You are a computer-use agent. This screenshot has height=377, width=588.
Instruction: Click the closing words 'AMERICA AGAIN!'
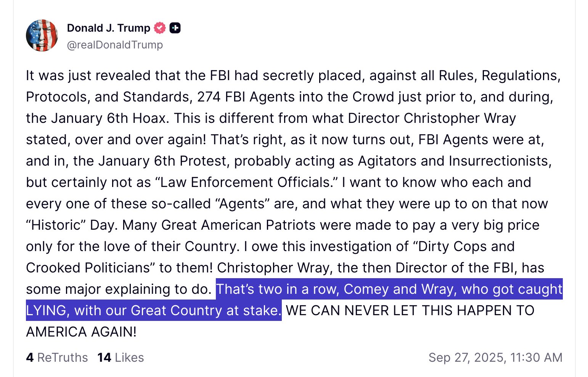(81, 332)
